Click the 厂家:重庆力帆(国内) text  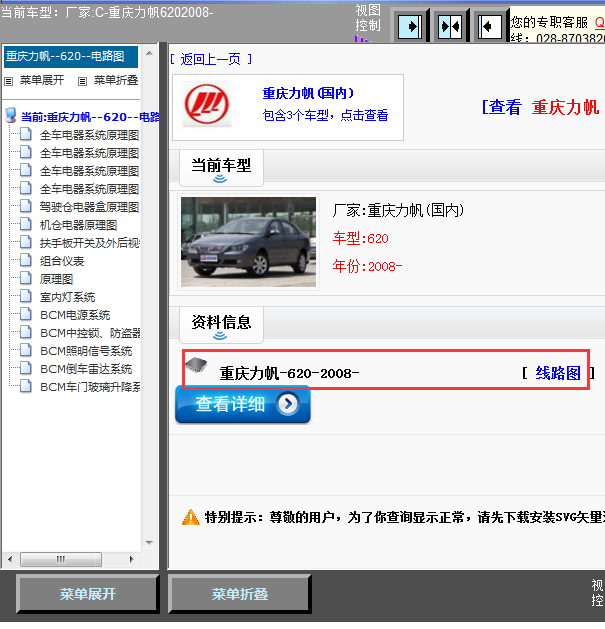(x=398, y=210)
